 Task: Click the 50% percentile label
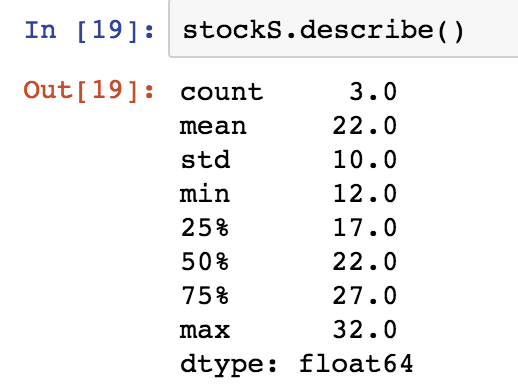205,261
